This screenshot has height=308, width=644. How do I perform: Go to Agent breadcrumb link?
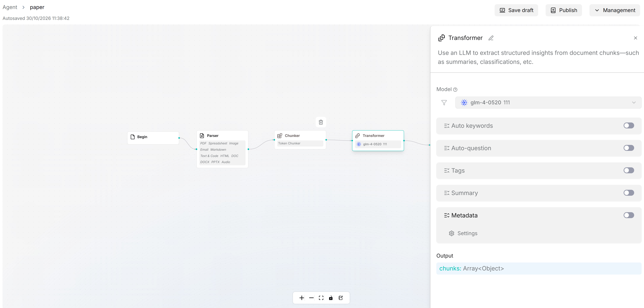pos(10,7)
